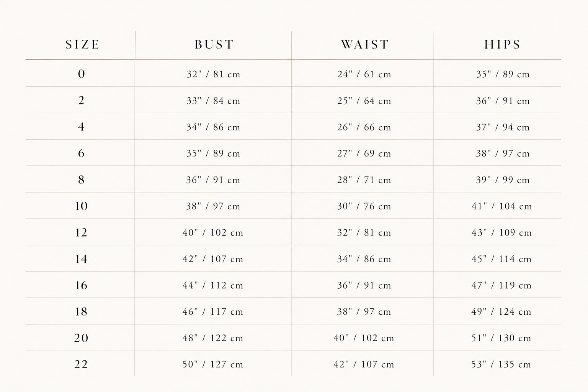Image resolution: width=588 pixels, height=392 pixels.
Task: Select hips value 38" / 97 cm
Action: [x=503, y=154]
